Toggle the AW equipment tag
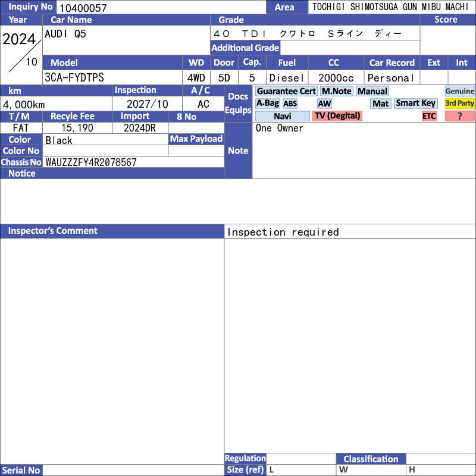 pos(324,104)
